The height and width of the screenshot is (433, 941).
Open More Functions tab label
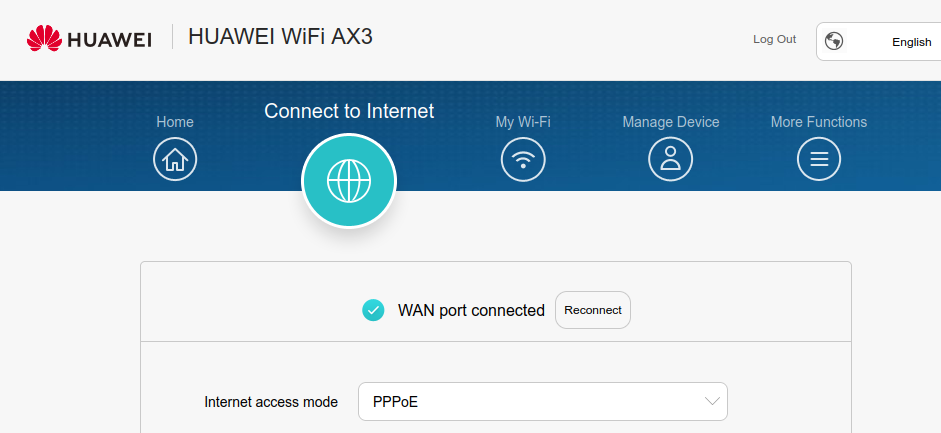pyautogui.click(x=819, y=122)
